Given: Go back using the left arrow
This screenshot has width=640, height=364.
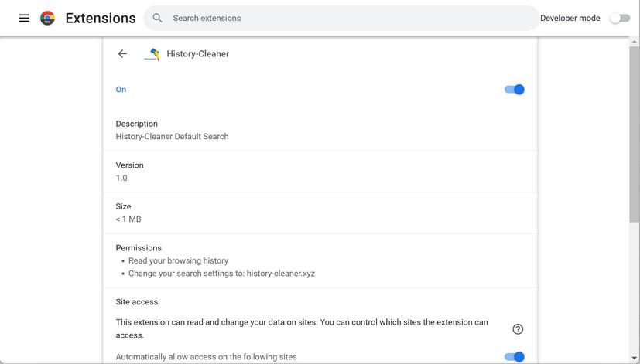Looking at the screenshot, I should pyautogui.click(x=122, y=54).
